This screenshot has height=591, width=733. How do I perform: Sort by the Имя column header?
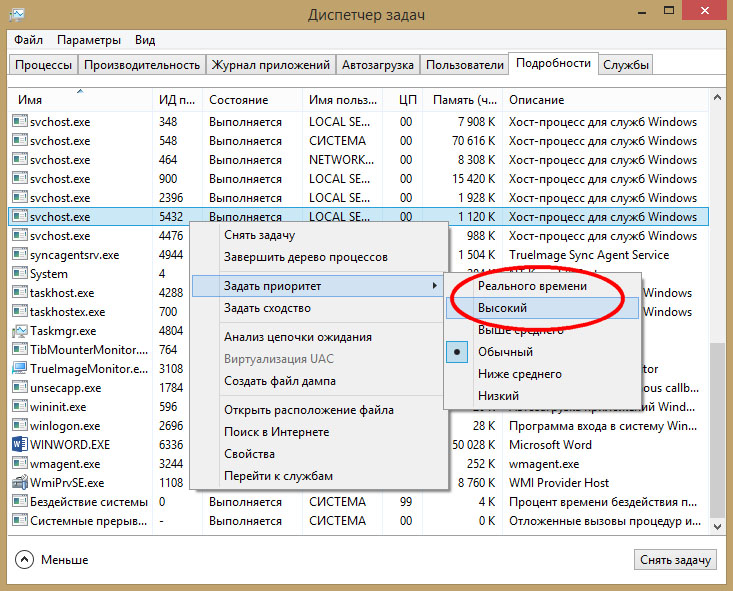tap(80, 100)
